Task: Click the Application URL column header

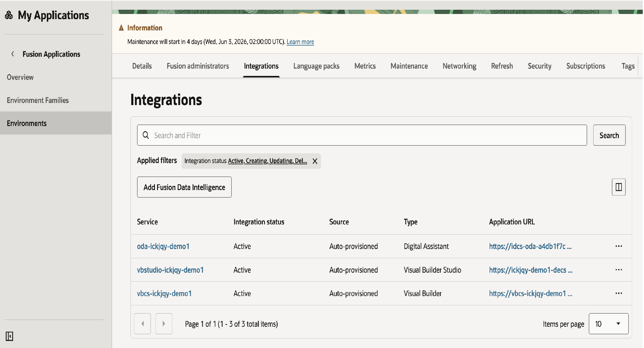Action: [x=512, y=222]
